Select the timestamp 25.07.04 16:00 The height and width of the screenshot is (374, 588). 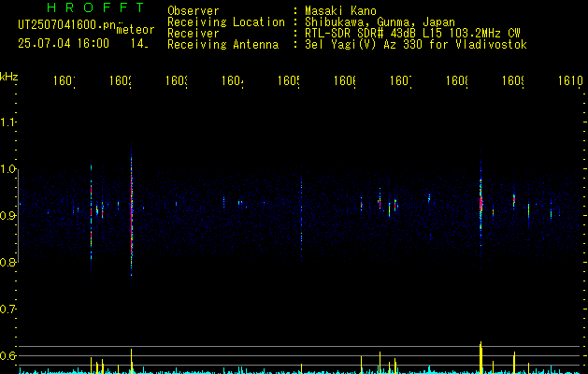tap(64, 44)
